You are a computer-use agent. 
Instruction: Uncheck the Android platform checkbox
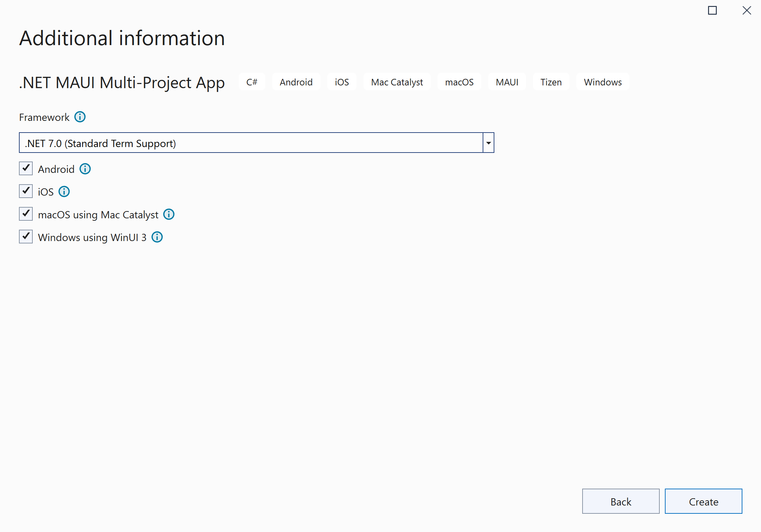pyautogui.click(x=26, y=169)
